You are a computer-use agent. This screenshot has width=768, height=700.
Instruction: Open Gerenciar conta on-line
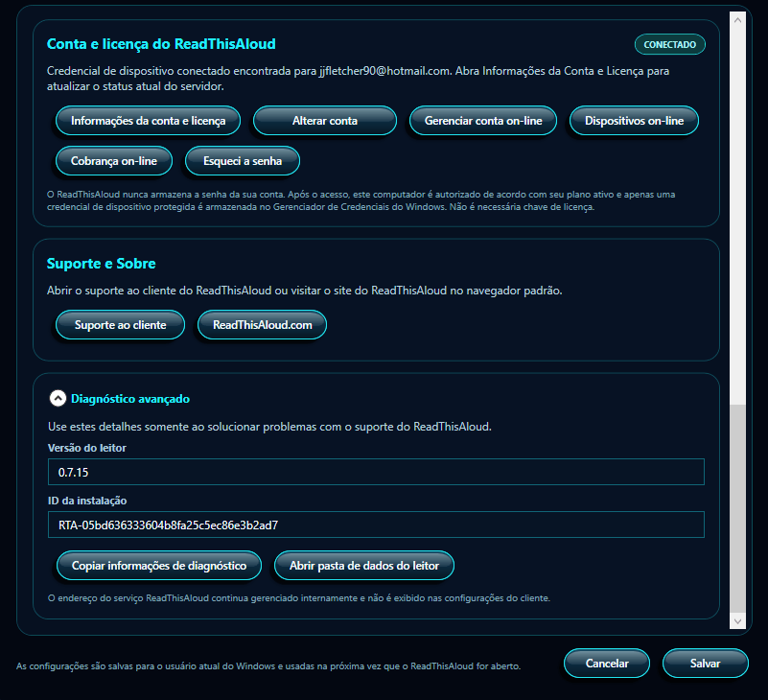(483, 121)
